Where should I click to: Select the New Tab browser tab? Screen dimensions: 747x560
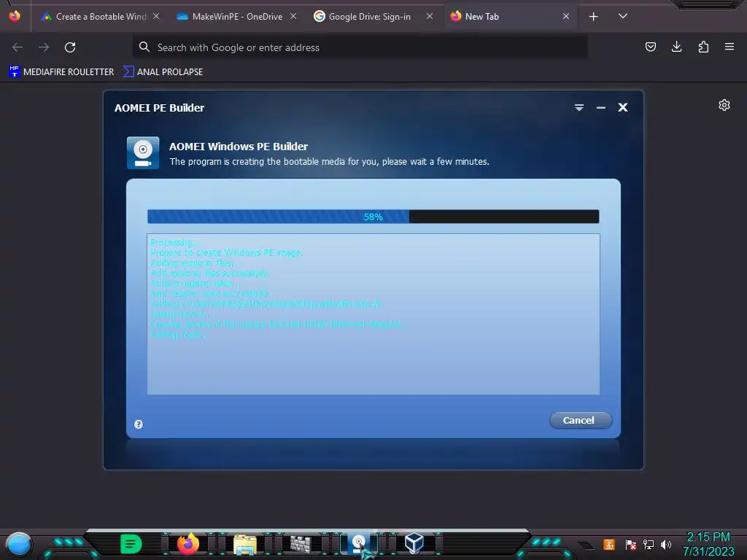(510, 17)
